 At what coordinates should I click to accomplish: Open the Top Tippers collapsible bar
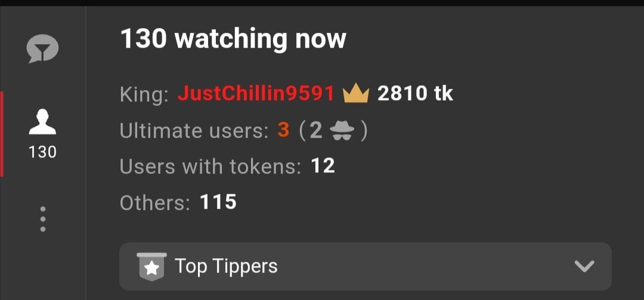pos(365,266)
